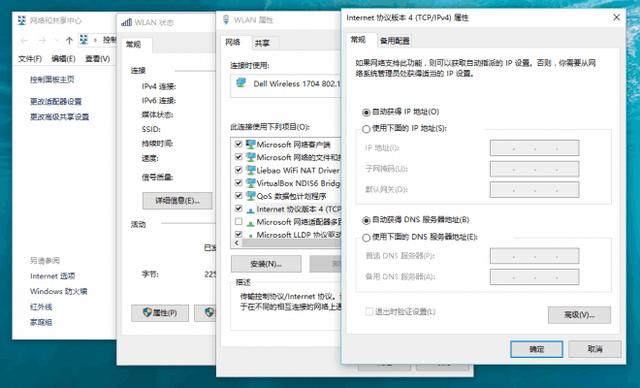The height and width of the screenshot is (388, 640).
Task: Click QoS 数据包计划程序 item icon
Action: click(x=251, y=196)
